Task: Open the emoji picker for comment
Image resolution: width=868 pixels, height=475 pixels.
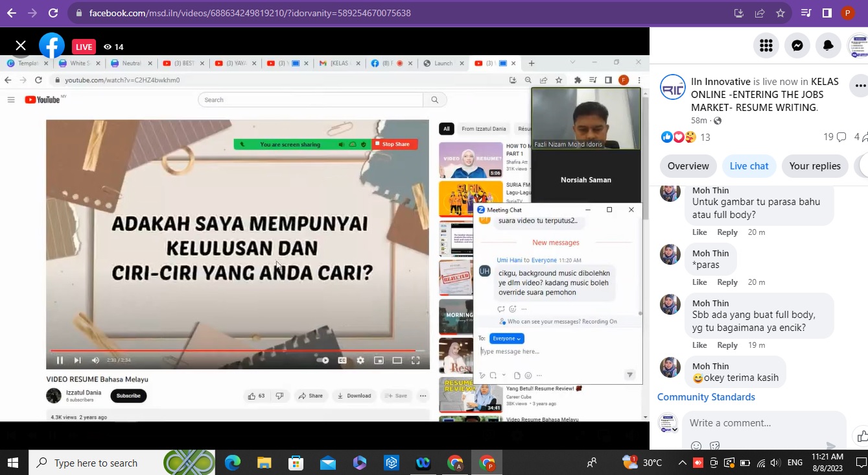Action: (696, 446)
